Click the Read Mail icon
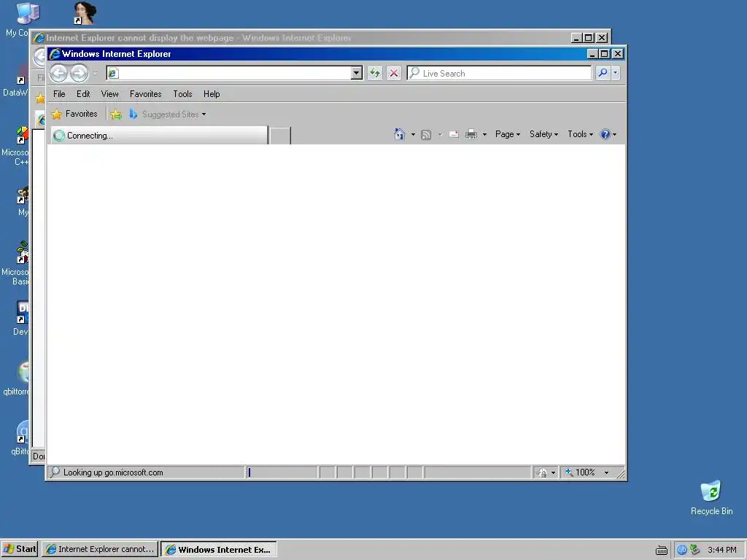 (454, 135)
